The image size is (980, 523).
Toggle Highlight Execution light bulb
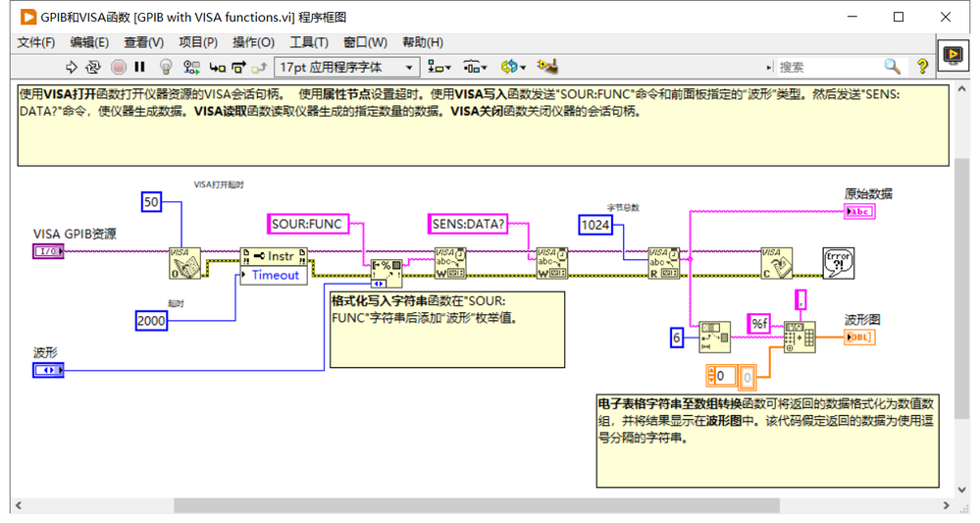point(166,67)
